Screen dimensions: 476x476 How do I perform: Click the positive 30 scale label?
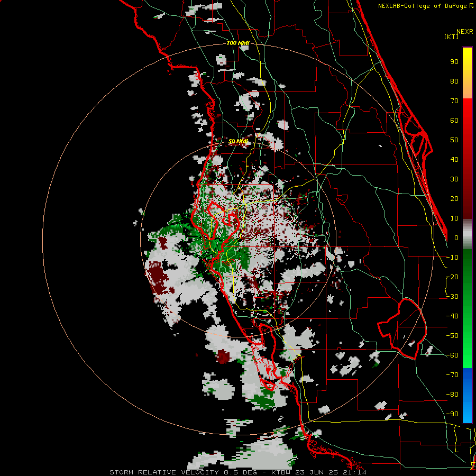click(x=454, y=179)
